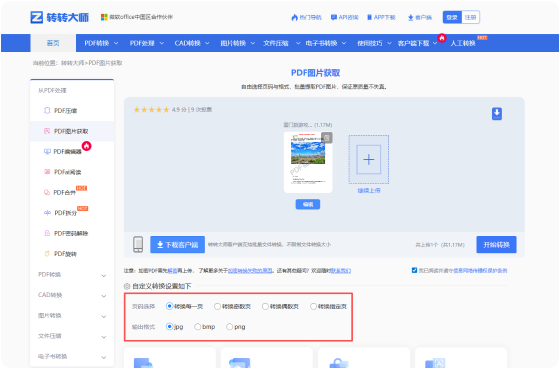Viewport: 560px width, 369px height.
Task: Open the 人工转换 nav item
Action: coord(463,43)
